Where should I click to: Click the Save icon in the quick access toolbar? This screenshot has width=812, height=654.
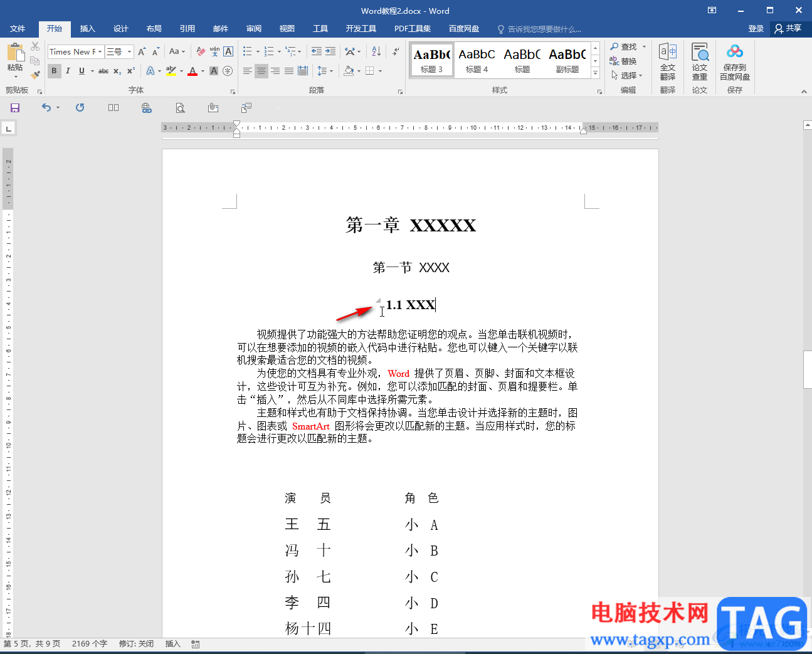[15, 108]
